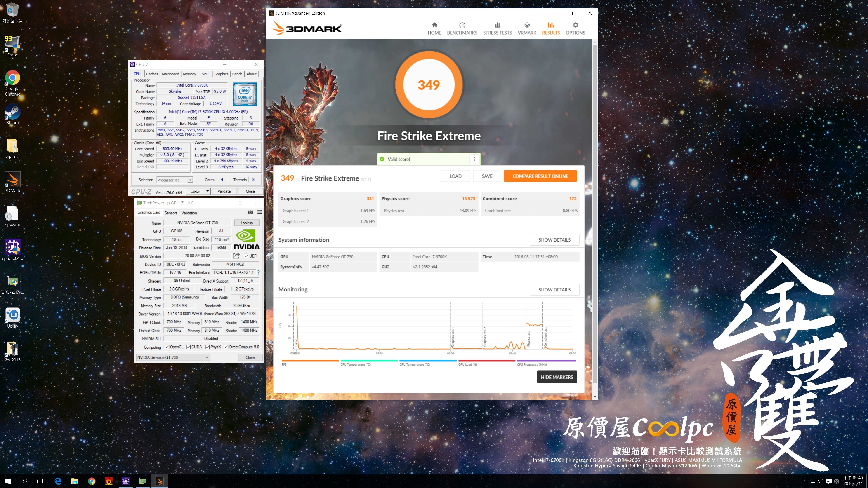The width and height of the screenshot is (868, 488).
Task: Switch to the CPU-Z Graphics tab
Action: coord(221,74)
